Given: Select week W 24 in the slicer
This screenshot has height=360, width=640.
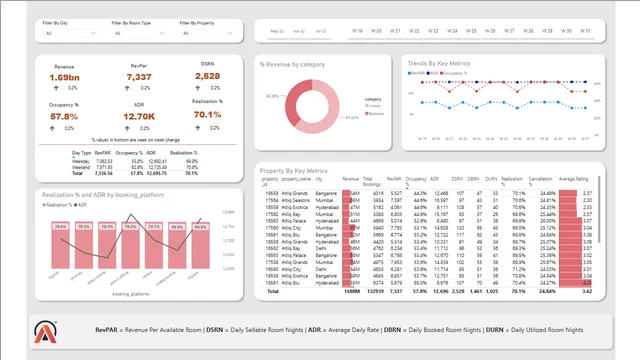Looking at the screenshot, I should (452, 31).
